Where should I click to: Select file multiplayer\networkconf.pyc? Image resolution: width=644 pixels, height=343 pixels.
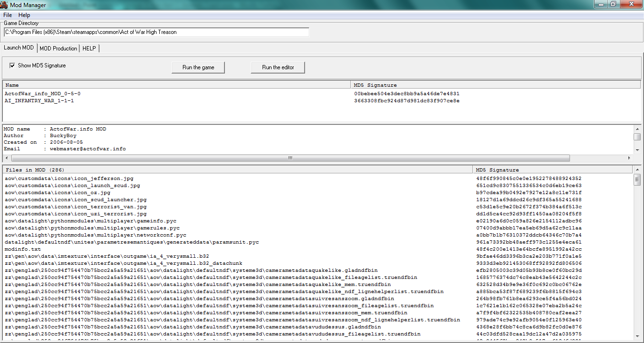pyautogui.click(x=95, y=235)
